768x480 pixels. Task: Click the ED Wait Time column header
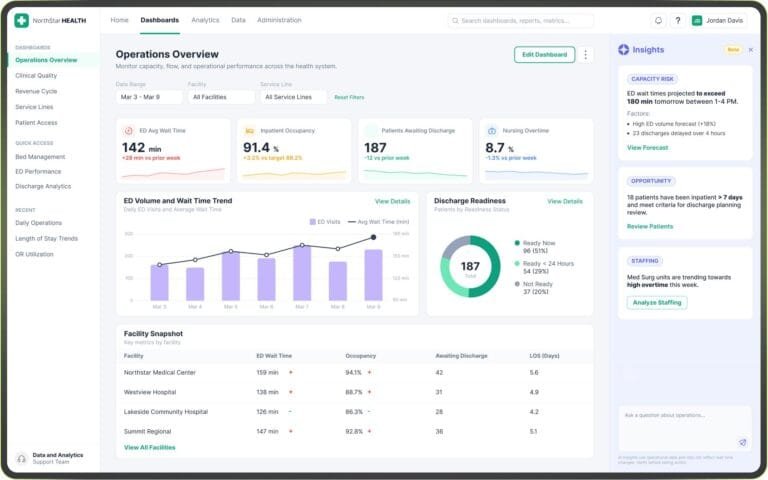274,356
